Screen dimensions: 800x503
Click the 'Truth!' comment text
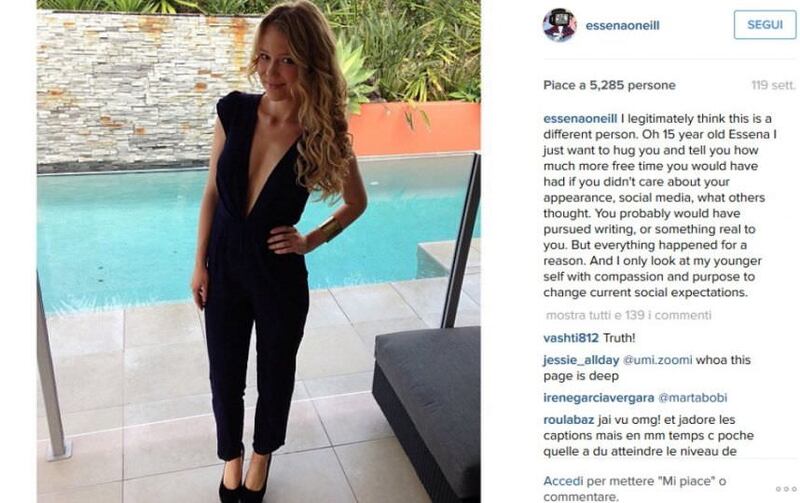619,338
